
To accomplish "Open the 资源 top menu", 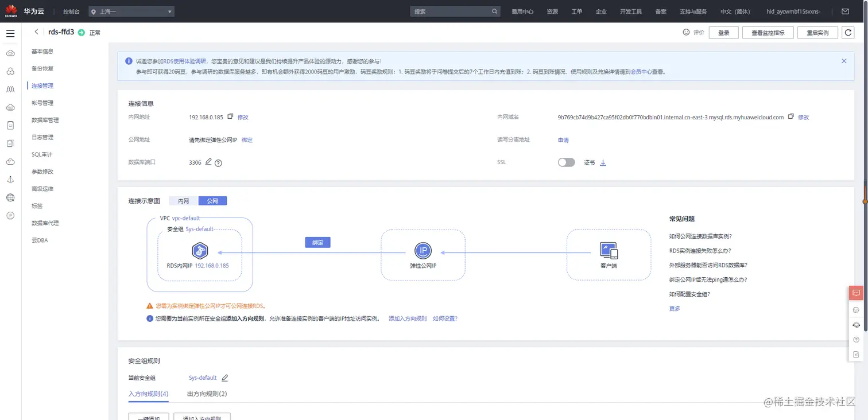I will point(552,11).
